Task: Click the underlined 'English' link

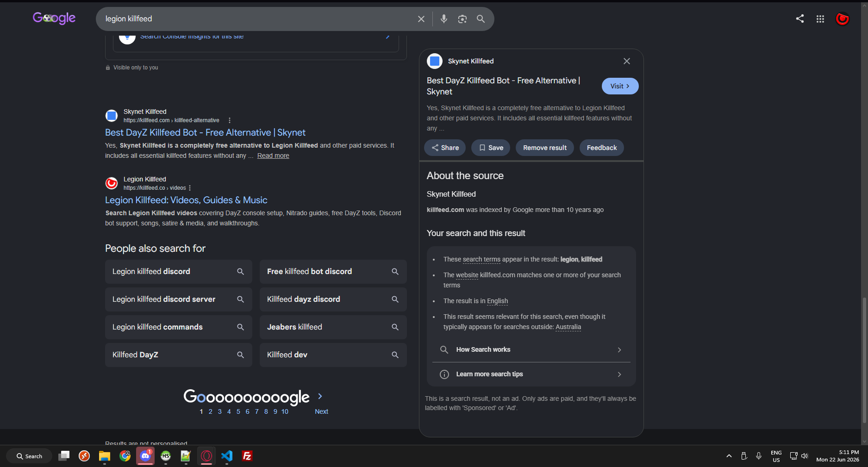Action: coord(498,301)
